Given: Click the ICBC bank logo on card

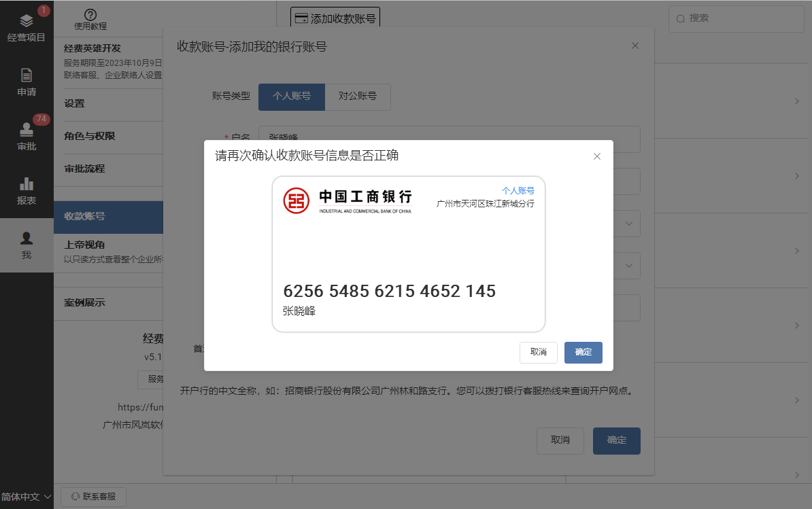Looking at the screenshot, I should coord(297,200).
